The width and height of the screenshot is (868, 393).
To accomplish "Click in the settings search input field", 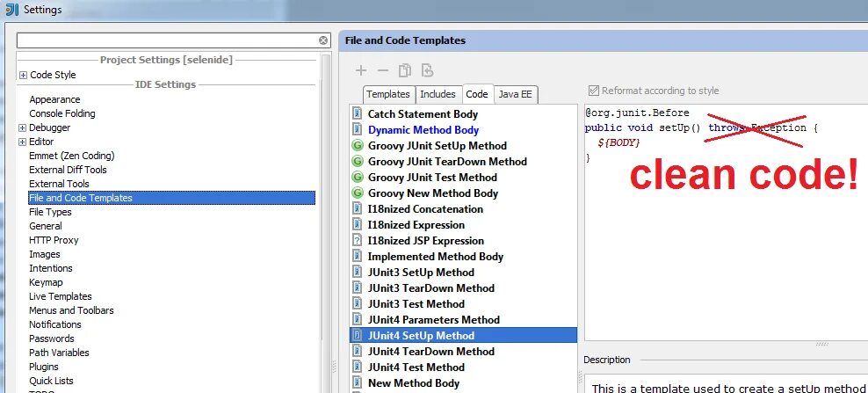I will click(x=169, y=40).
